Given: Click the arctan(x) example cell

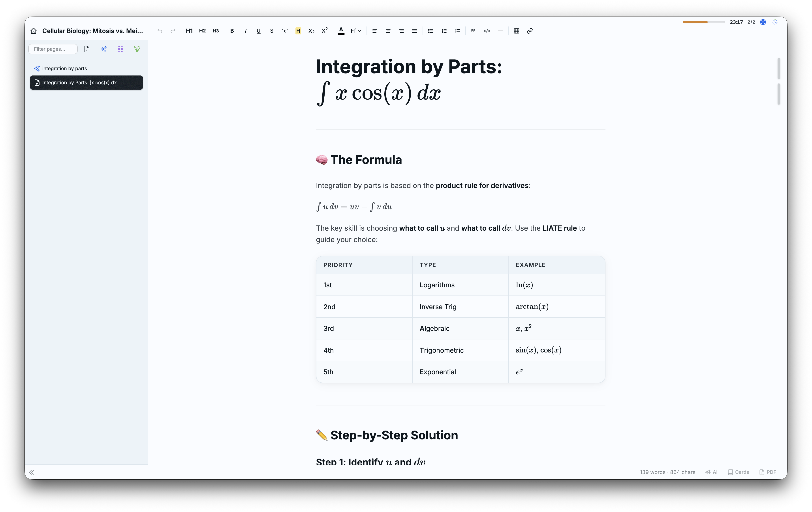Looking at the screenshot, I should coord(557,307).
